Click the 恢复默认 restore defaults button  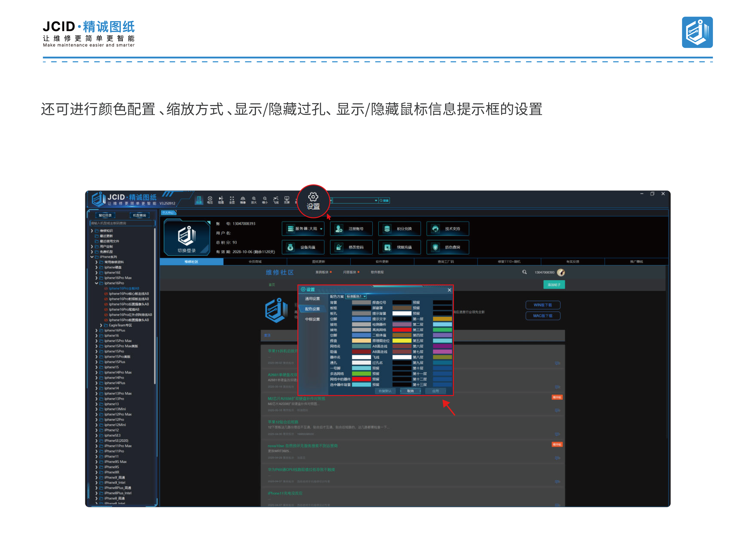pyautogui.click(x=385, y=391)
